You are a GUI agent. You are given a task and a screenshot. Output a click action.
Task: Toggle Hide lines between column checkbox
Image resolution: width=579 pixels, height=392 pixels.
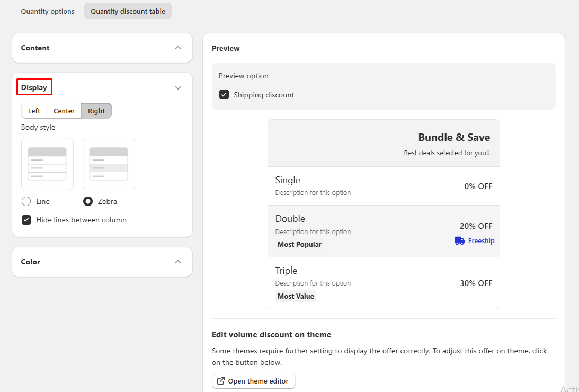click(x=26, y=220)
